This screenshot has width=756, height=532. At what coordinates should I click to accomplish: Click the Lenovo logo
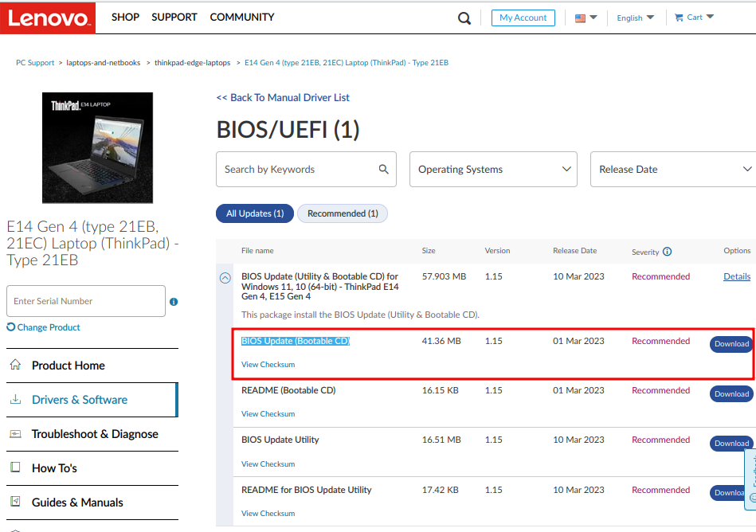48,18
